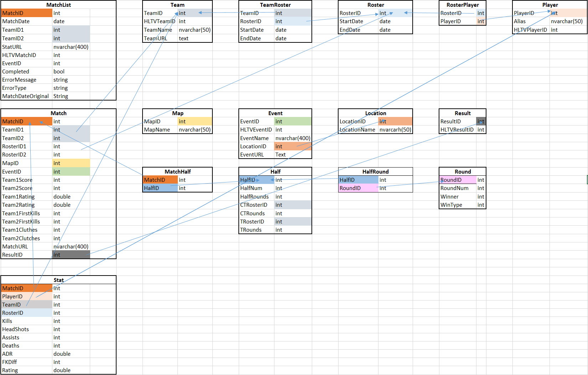The image size is (588, 375).
Task: Select the RoundNum cell
Action: point(458,188)
